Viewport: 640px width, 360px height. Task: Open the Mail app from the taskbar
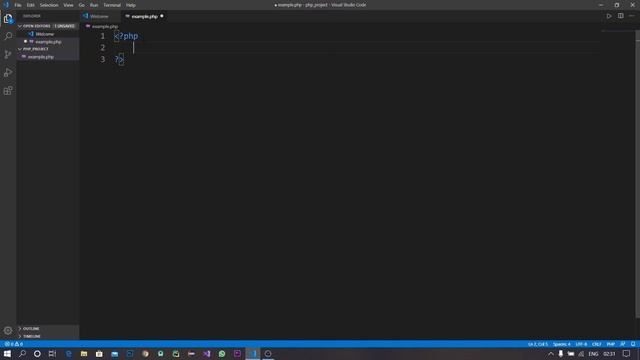pos(115,354)
